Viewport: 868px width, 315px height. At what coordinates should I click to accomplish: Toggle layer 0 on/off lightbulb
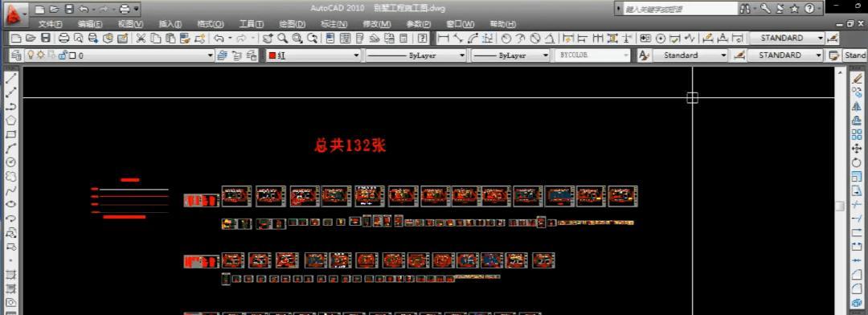pyautogui.click(x=31, y=55)
